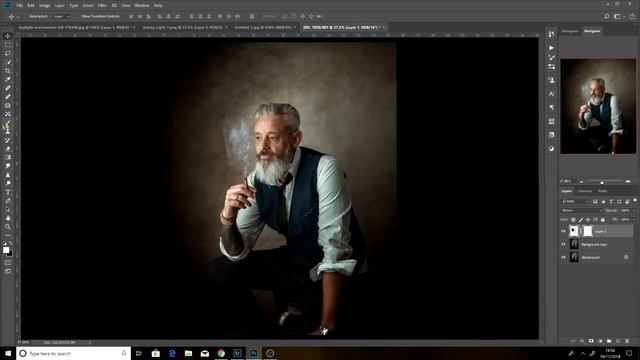Click the background color swatch
The height and width of the screenshot is (360, 640).
pos(10,253)
